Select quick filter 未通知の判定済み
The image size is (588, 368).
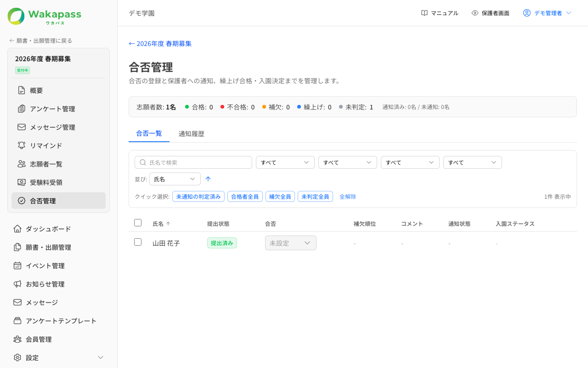pyautogui.click(x=198, y=196)
